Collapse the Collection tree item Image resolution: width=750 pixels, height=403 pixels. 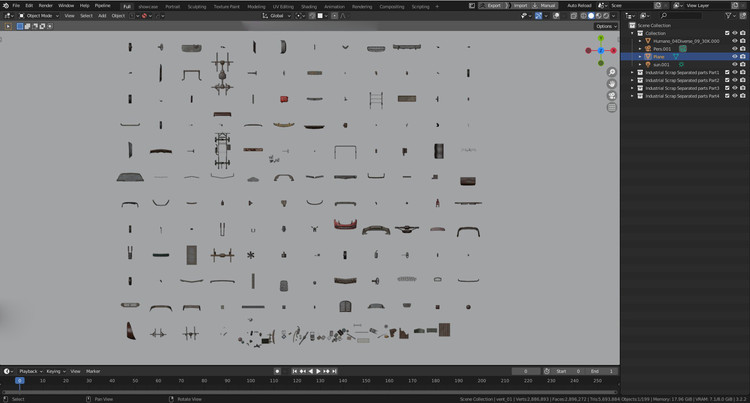point(632,33)
